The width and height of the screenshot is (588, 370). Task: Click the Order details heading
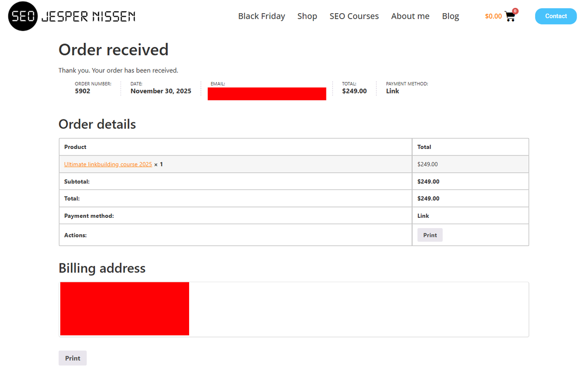point(97,124)
